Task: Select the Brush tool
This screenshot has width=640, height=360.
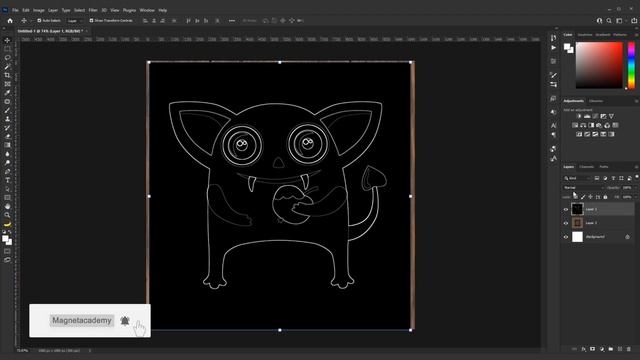Action: tap(7, 110)
